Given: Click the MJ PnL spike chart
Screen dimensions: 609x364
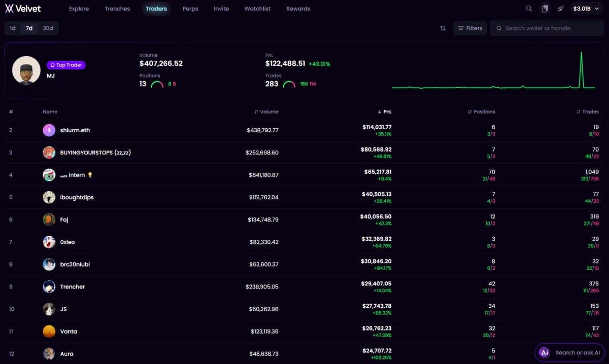Looking at the screenshot, I should 493,70.
